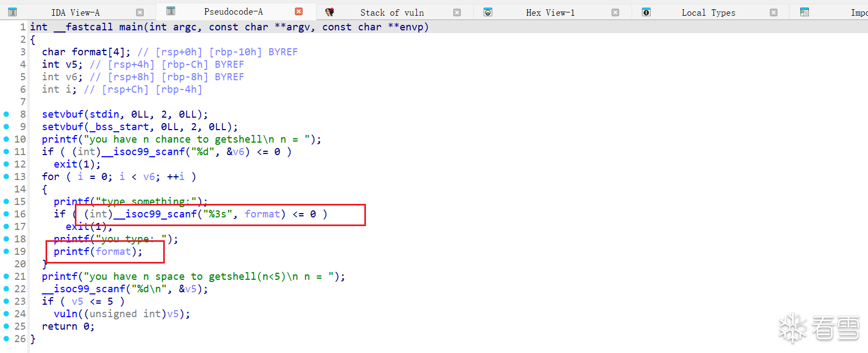Click line number 20 in the gutter

click(20, 264)
